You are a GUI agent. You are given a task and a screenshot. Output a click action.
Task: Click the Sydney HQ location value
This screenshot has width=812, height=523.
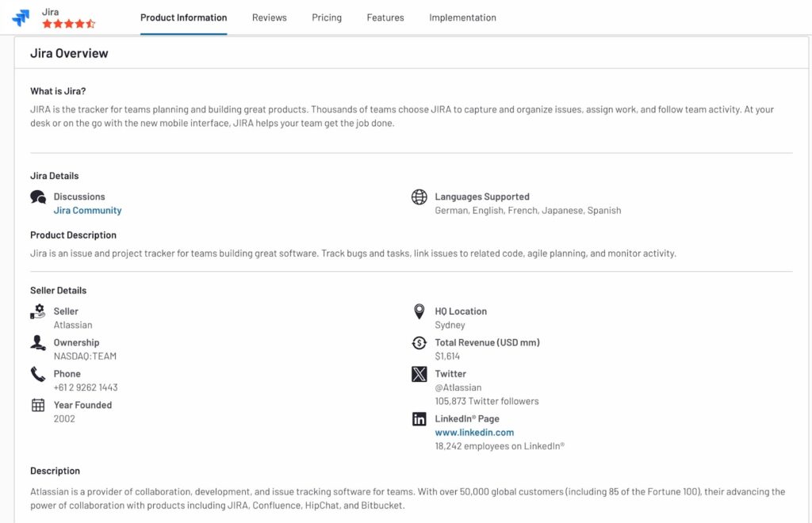coord(450,325)
